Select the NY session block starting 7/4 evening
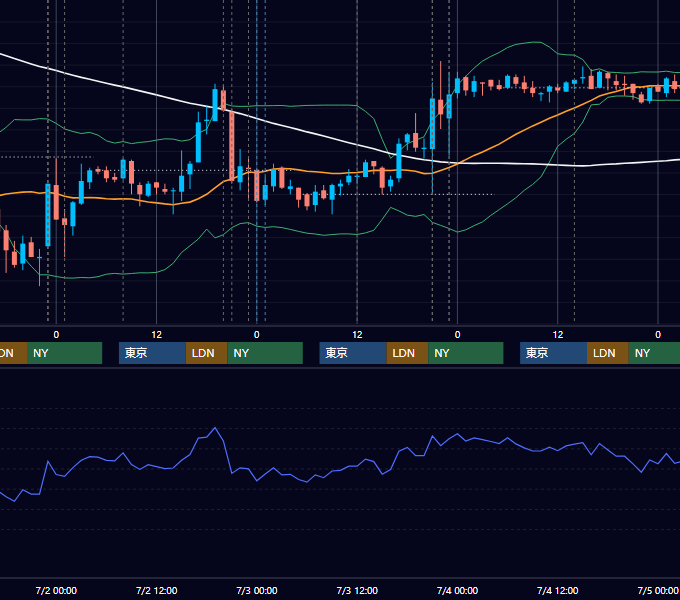Screen dimensions: 680x600 pyautogui.click(x=654, y=353)
